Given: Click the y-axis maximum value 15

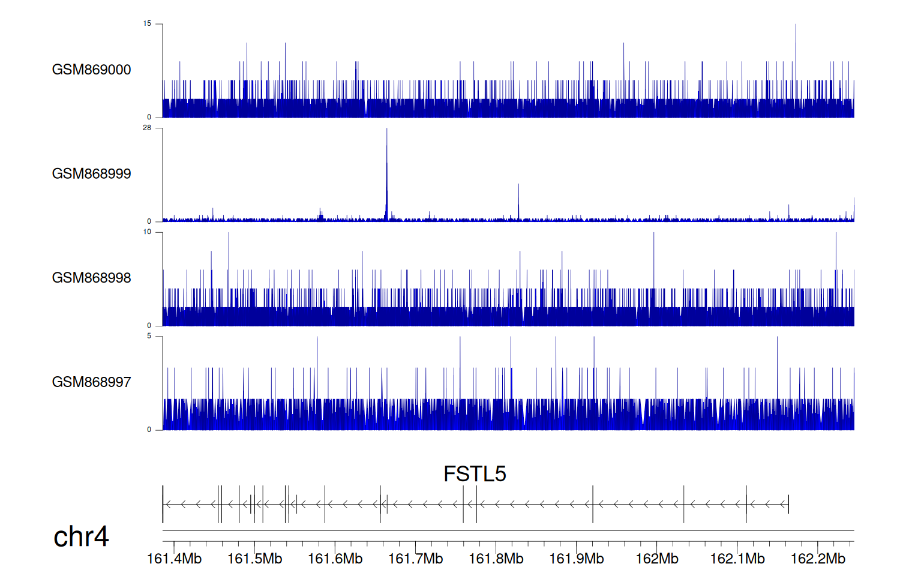Looking at the screenshot, I should [x=147, y=24].
